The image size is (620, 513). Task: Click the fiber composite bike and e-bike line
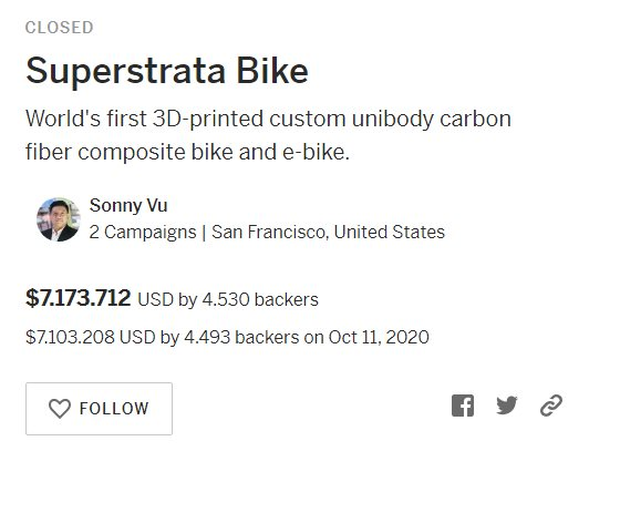point(187,152)
